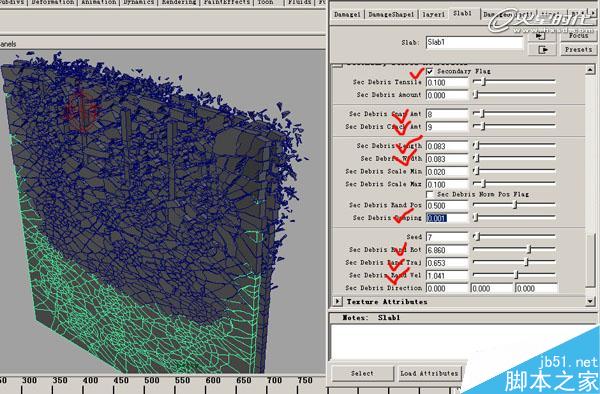Click the Sec Debris Rand Rot slider
Screen dimensions: 600x394
514,249
